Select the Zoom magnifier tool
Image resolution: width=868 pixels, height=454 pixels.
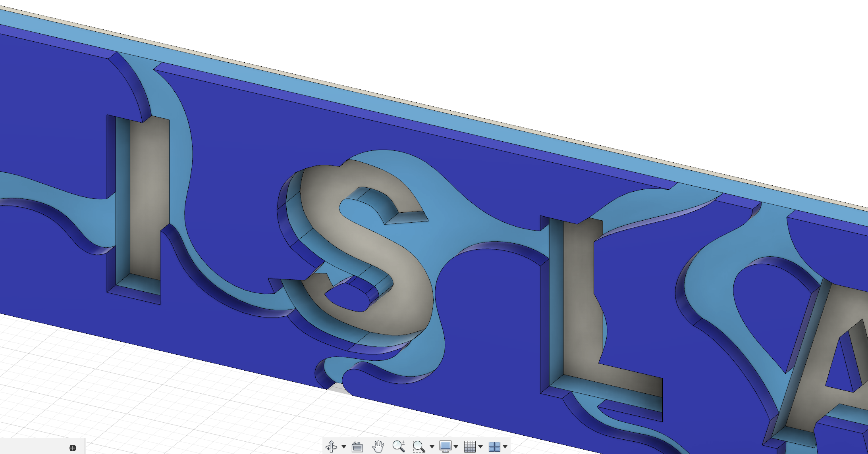pyautogui.click(x=399, y=446)
